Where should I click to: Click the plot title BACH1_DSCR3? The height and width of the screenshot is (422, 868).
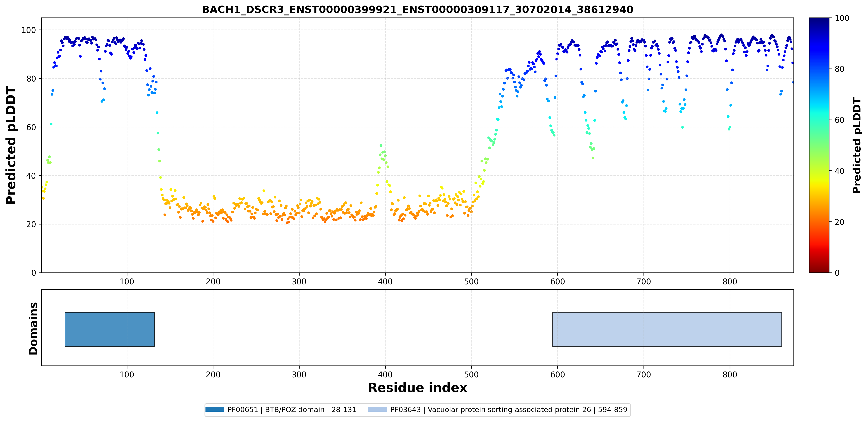pyautogui.click(x=418, y=9)
